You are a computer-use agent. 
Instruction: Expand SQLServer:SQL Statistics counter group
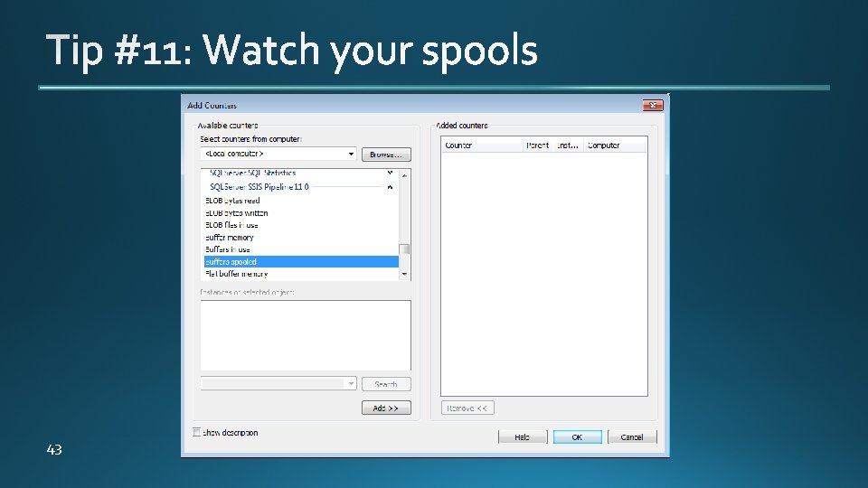pos(390,174)
